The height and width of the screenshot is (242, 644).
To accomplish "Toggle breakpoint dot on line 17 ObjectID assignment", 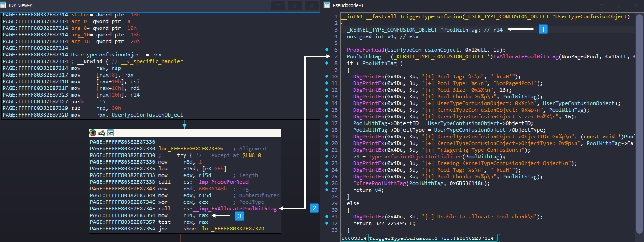I will point(327,124).
